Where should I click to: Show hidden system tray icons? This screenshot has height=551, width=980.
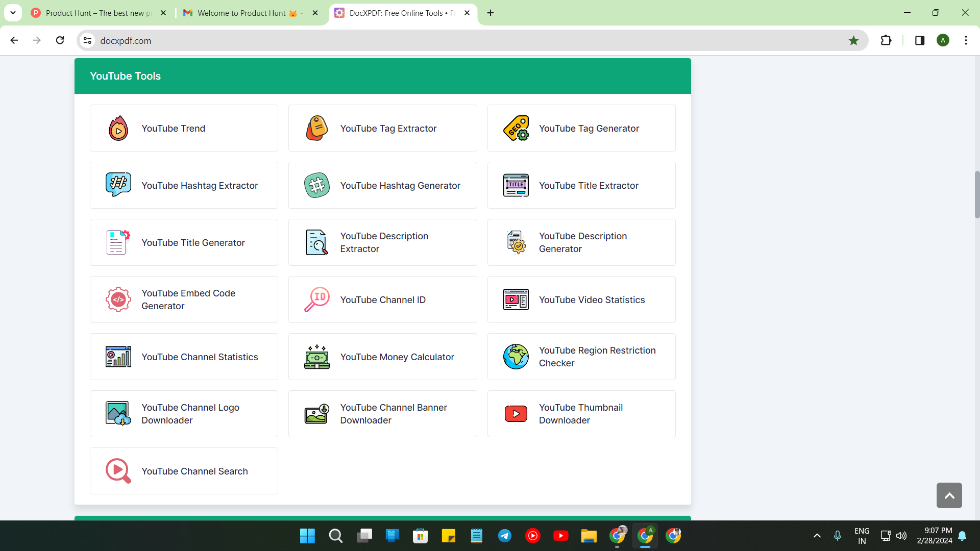(x=817, y=536)
